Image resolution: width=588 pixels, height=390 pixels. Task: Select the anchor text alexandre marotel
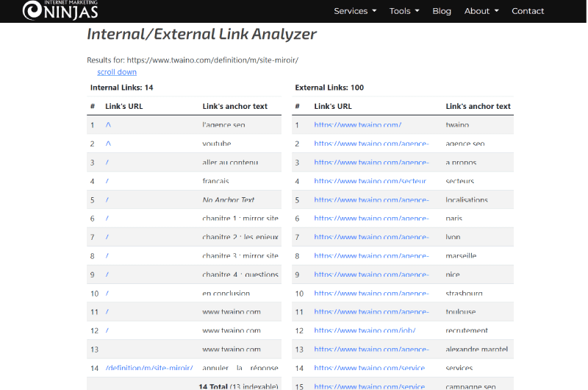click(x=476, y=350)
